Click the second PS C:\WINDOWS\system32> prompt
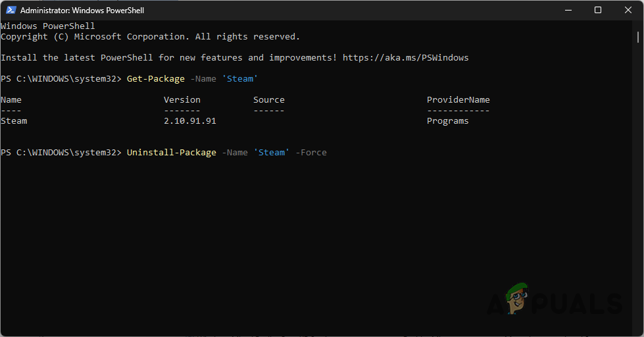644x337 pixels. [x=61, y=153]
